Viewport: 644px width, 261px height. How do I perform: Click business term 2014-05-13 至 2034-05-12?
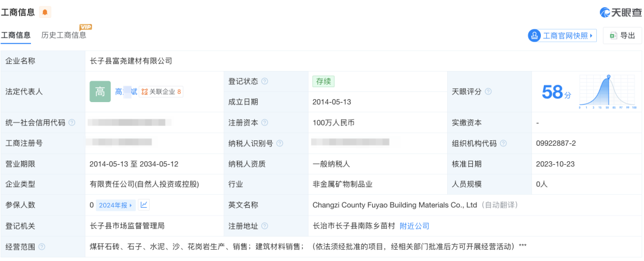tap(134, 164)
